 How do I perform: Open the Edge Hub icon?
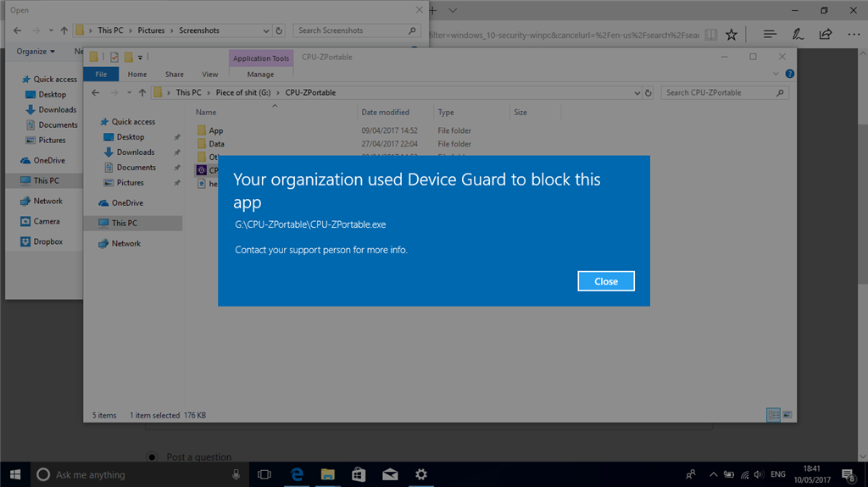770,35
